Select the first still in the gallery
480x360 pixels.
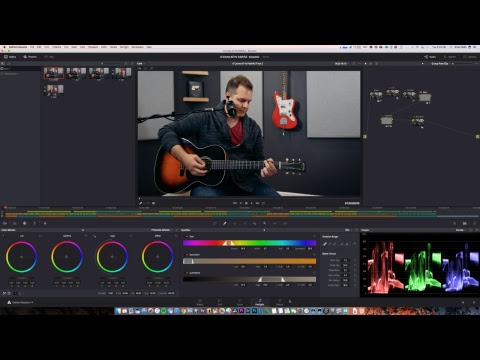click(x=54, y=73)
